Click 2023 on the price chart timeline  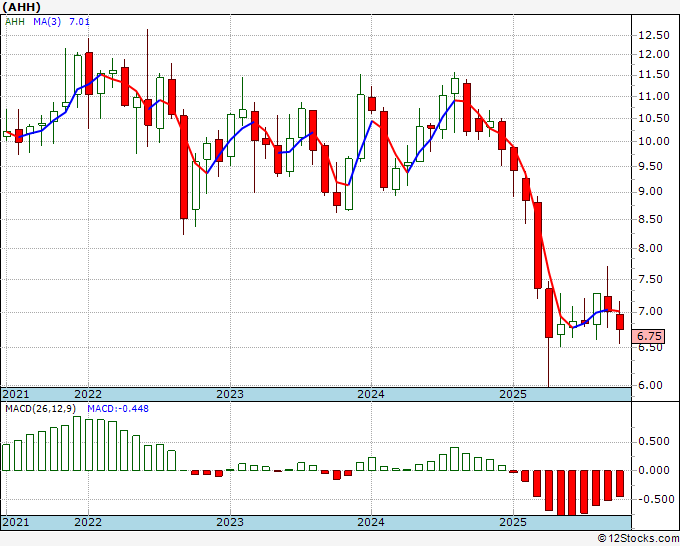click(x=230, y=394)
